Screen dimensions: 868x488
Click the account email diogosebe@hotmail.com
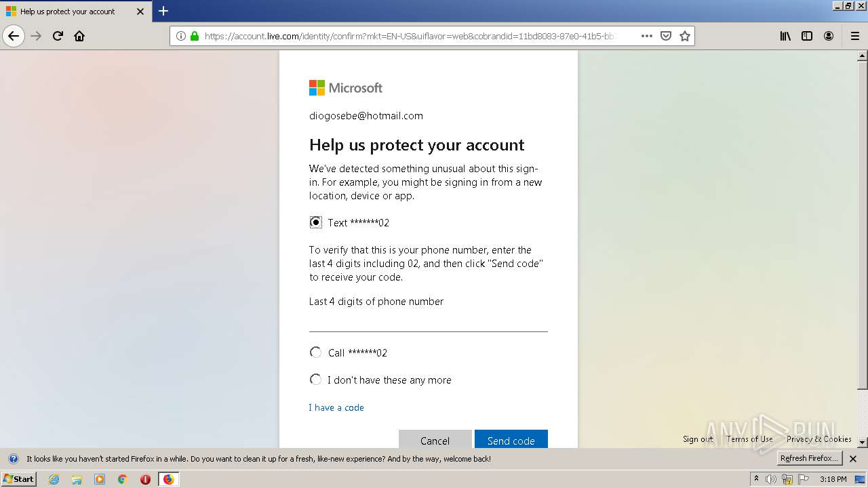366,116
